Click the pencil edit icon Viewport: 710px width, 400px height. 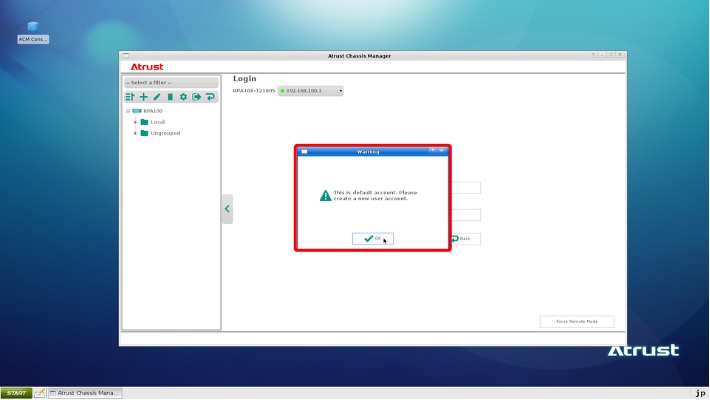point(156,97)
